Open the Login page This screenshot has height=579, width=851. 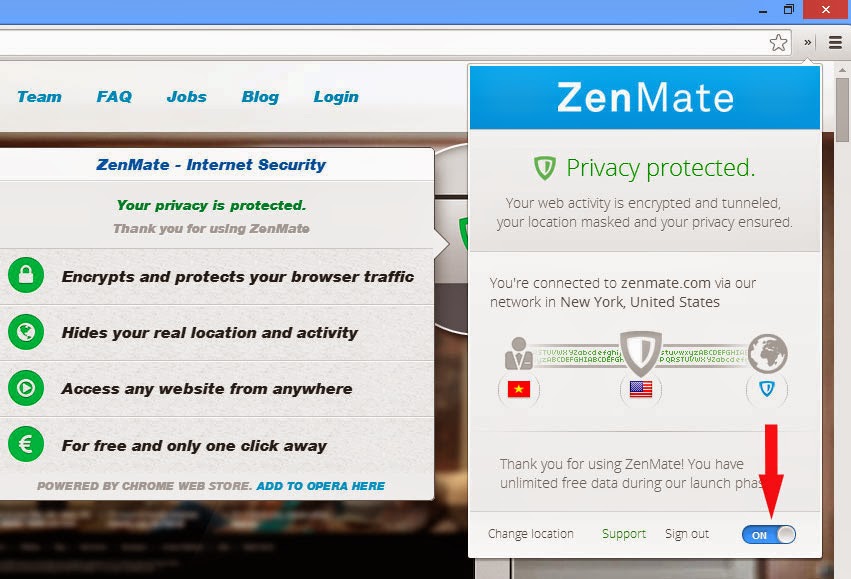[x=336, y=97]
